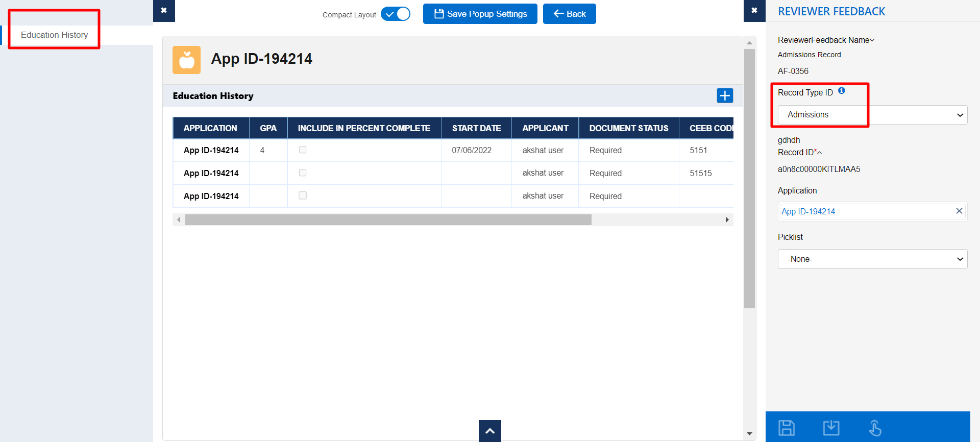This screenshot has width=980, height=442.
Task: Check Include in Percent Complete for the third row
Action: pyautogui.click(x=303, y=196)
